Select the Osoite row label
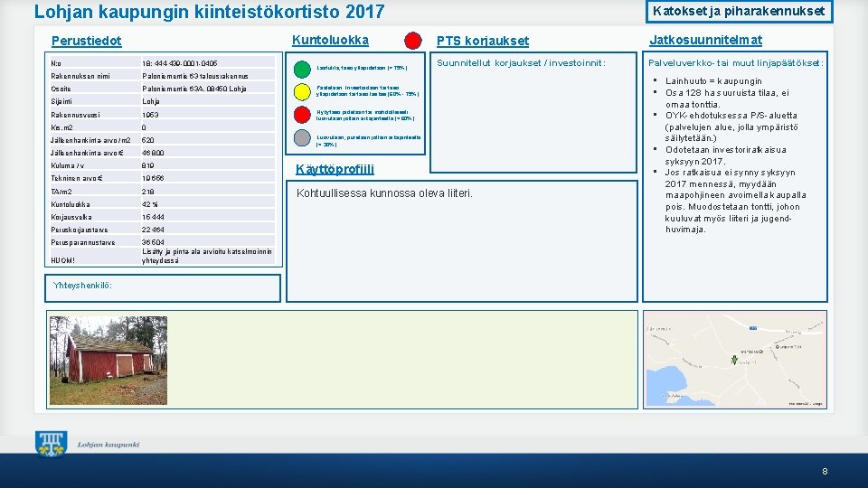 61,89
